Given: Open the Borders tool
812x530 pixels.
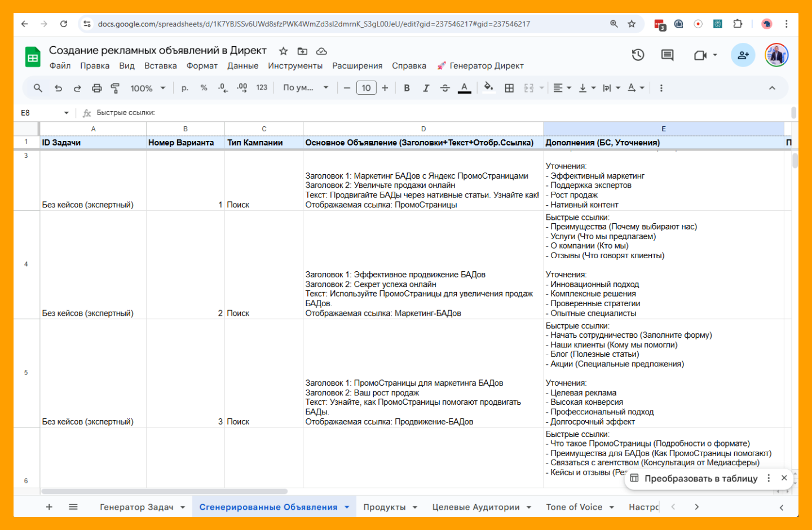Looking at the screenshot, I should [x=509, y=88].
